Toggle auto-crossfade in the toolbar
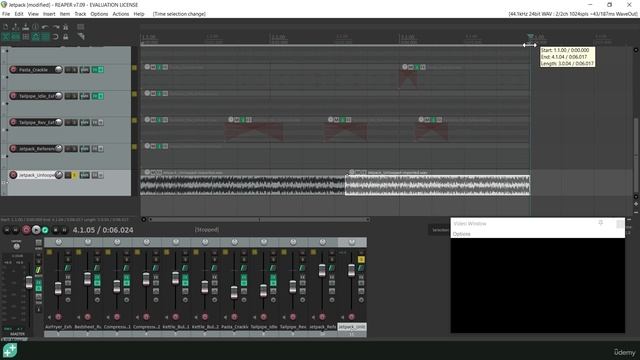 6,37
